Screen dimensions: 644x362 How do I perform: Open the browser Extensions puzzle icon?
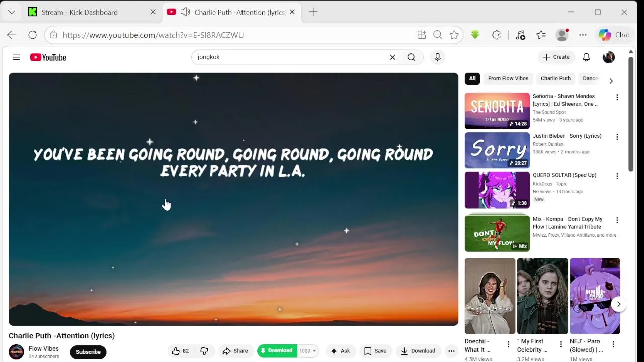point(496,35)
